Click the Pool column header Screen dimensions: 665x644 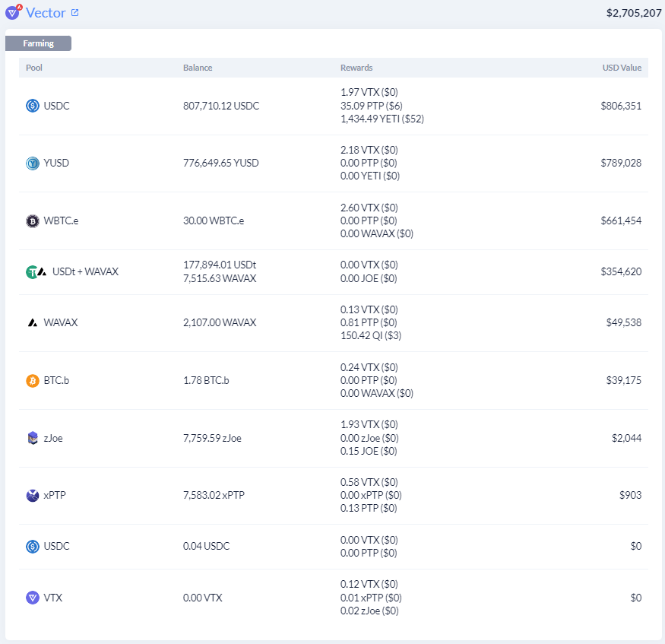(x=34, y=68)
